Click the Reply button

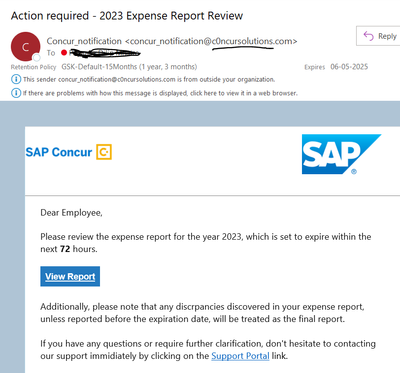(378, 36)
